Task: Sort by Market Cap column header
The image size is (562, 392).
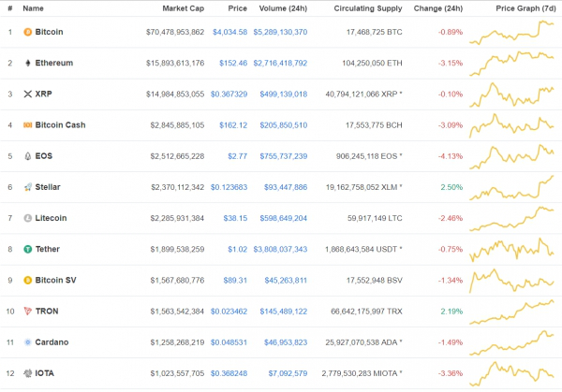Action: tap(184, 8)
